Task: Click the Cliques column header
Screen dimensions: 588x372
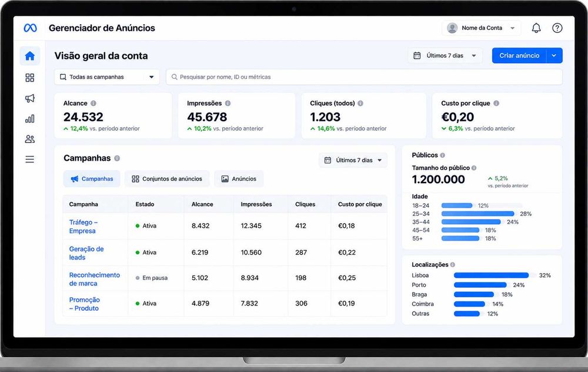Action: click(x=305, y=204)
